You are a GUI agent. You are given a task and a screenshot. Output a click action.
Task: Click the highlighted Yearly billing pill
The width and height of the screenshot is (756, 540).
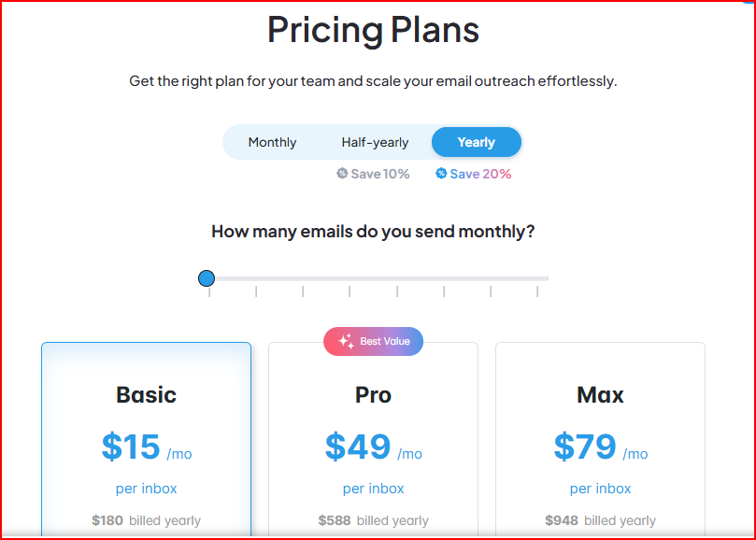coord(476,142)
